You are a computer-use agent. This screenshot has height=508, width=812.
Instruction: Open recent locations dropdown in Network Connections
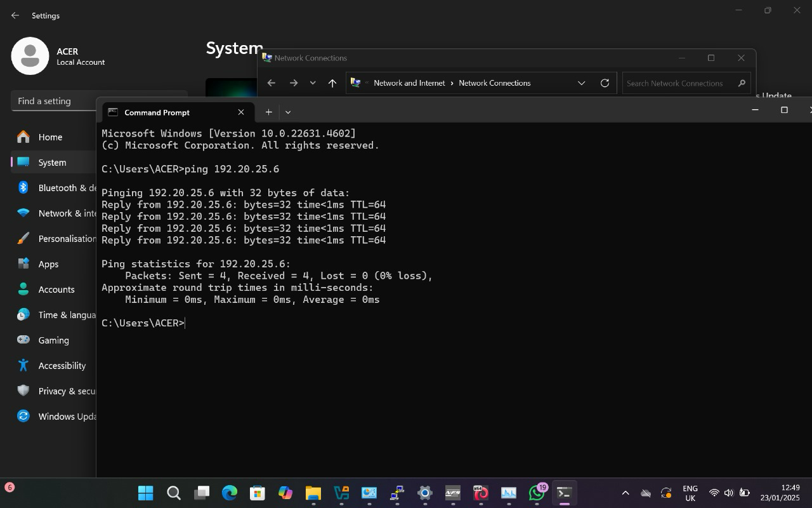313,83
